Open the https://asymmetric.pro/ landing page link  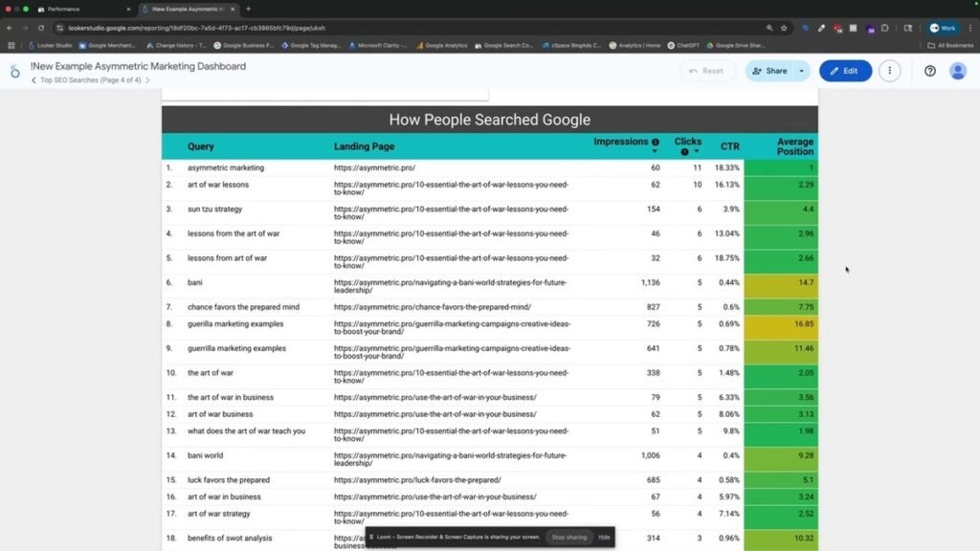(374, 167)
